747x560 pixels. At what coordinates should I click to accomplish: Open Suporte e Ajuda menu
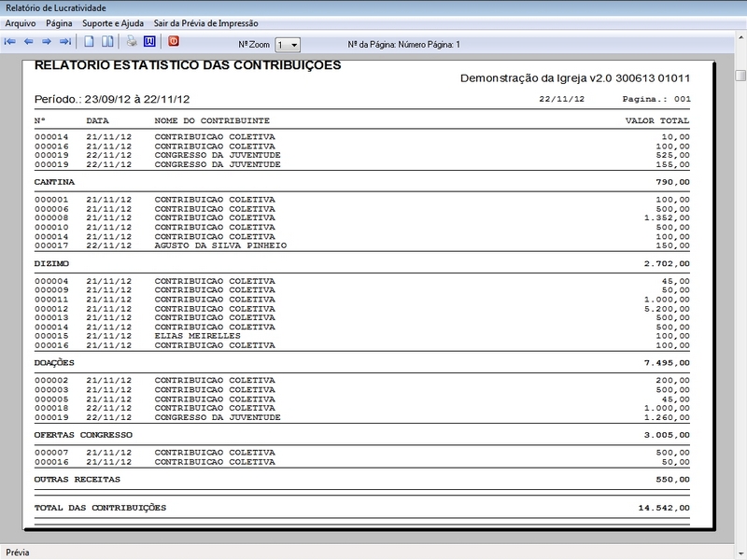(113, 23)
